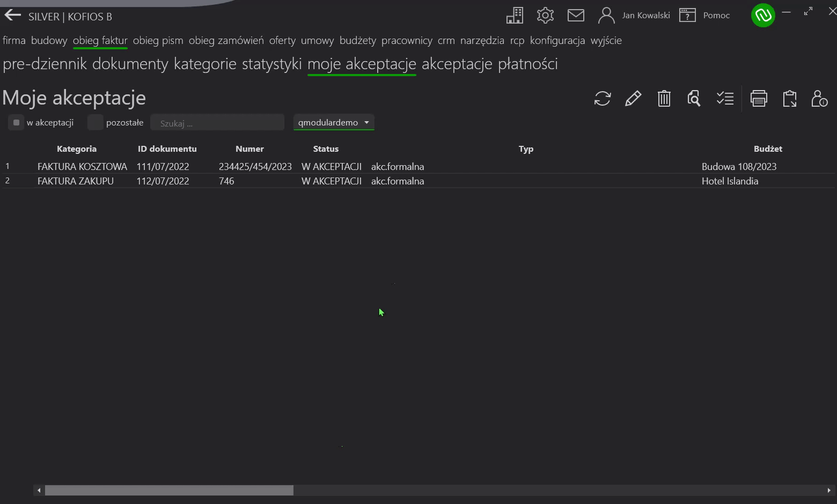Open the 'pracownicy' menu
The height and width of the screenshot is (504, 837).
tap(407, 40)
